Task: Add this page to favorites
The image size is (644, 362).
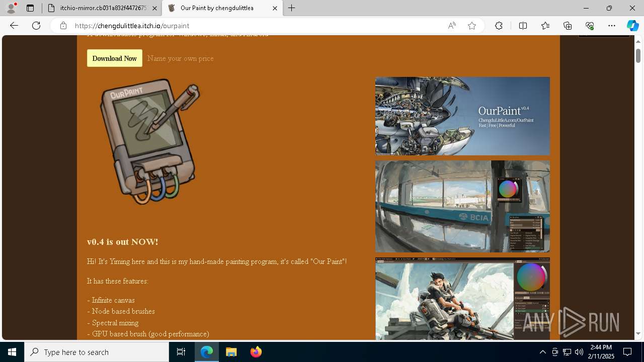Action: (472, 26)
